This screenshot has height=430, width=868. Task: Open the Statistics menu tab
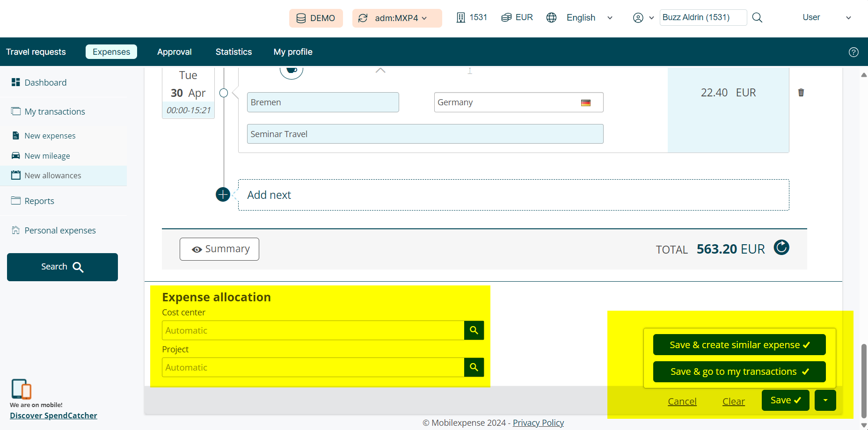click(233, 52)
